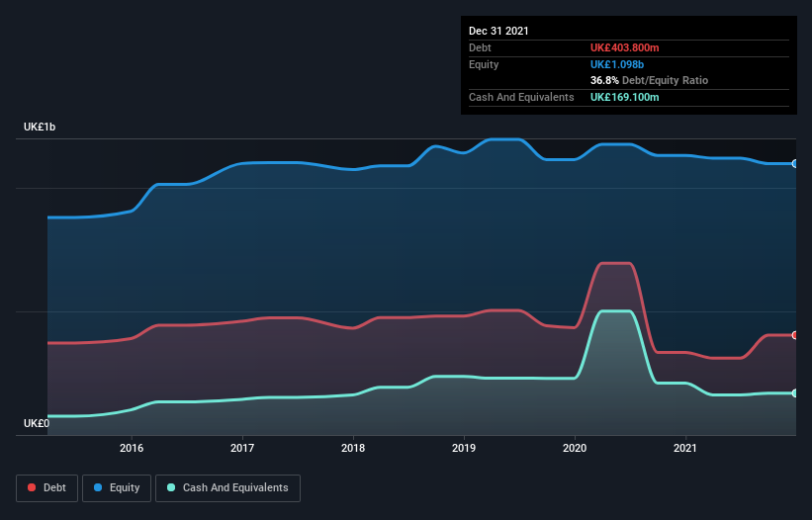This screenshot has width=812, height=520.
Task: Toggle the Debt legend button
Action: tap(47, 488)
